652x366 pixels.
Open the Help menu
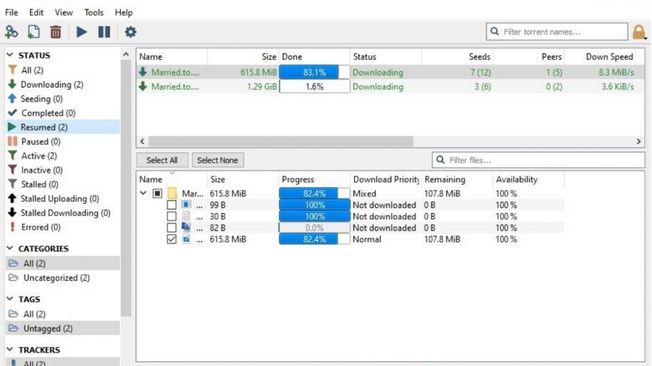123,12
